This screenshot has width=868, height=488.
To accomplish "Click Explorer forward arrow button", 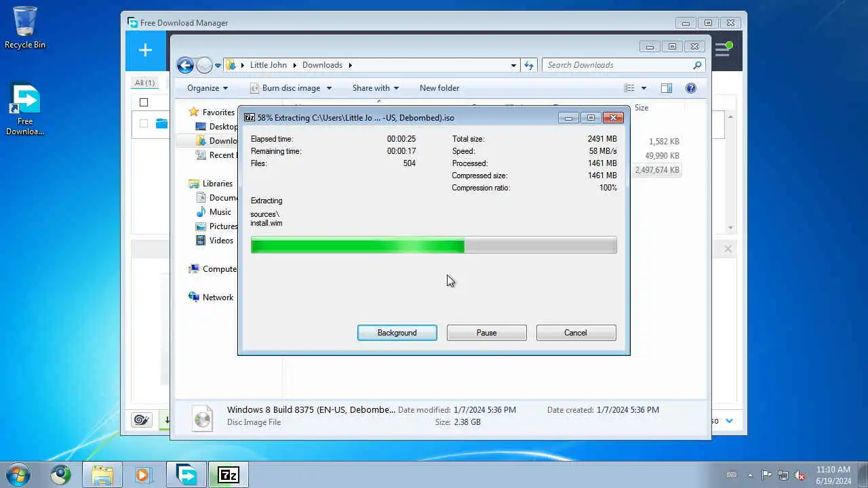I will (204, 65).
